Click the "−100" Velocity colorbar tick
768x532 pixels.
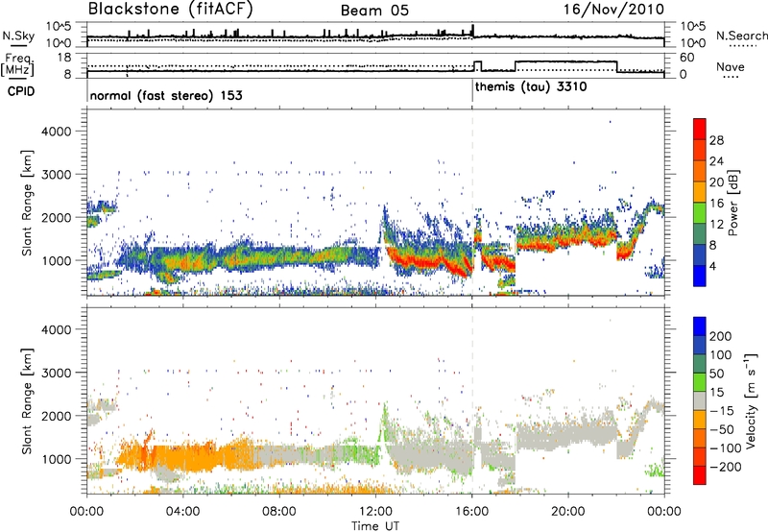pyautogui.click(x=726, y=447)
